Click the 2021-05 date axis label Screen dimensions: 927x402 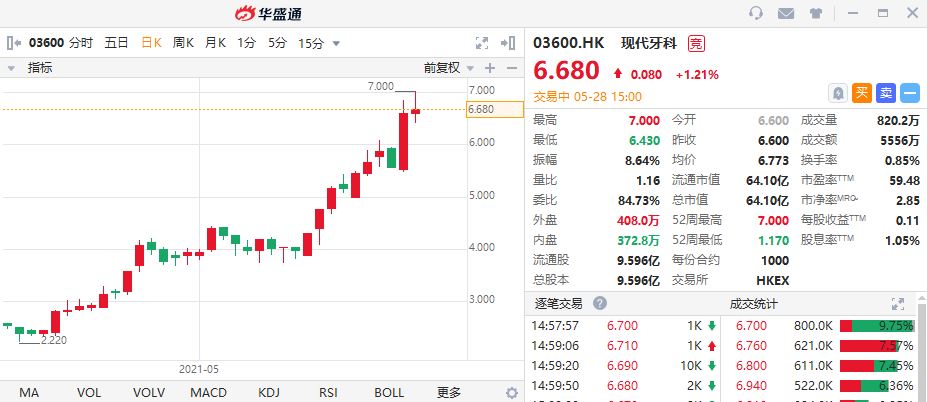(x=199, y=369)
